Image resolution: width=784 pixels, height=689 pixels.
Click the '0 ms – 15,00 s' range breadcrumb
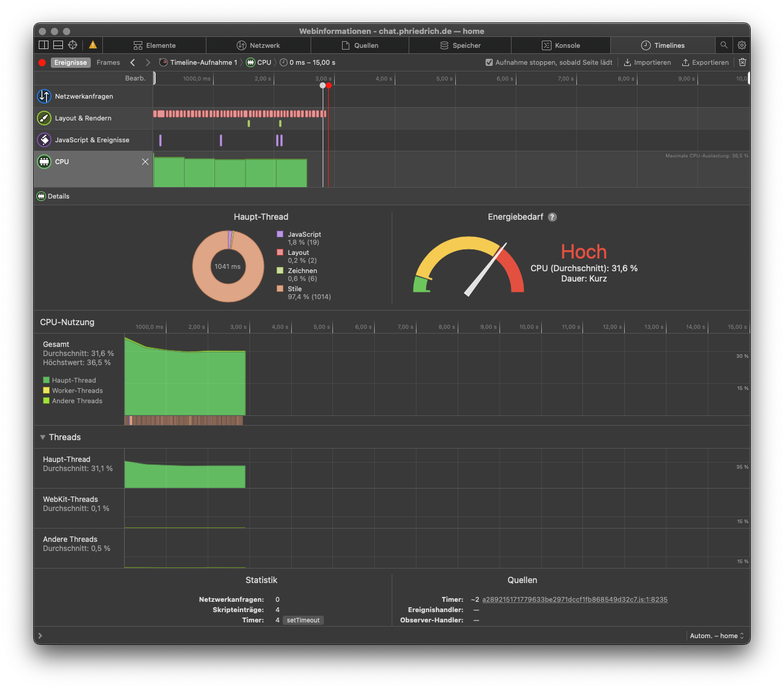pos(308,62)
